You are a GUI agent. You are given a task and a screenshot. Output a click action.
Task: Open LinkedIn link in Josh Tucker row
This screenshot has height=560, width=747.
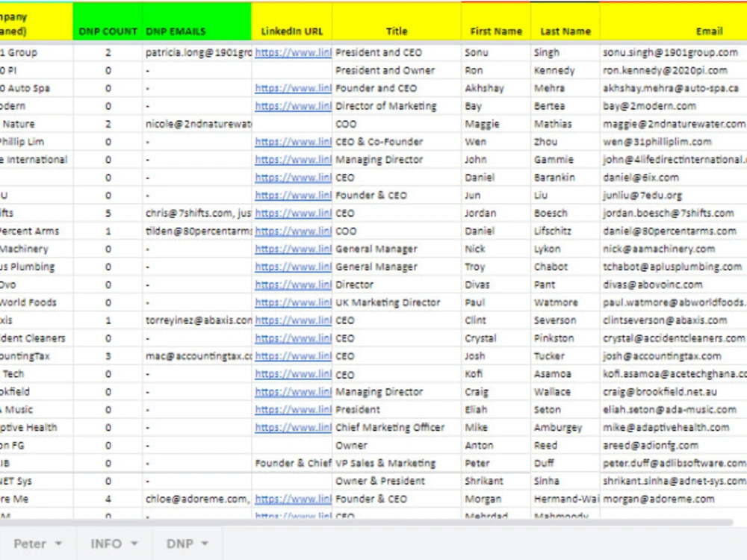pos(293,355)
